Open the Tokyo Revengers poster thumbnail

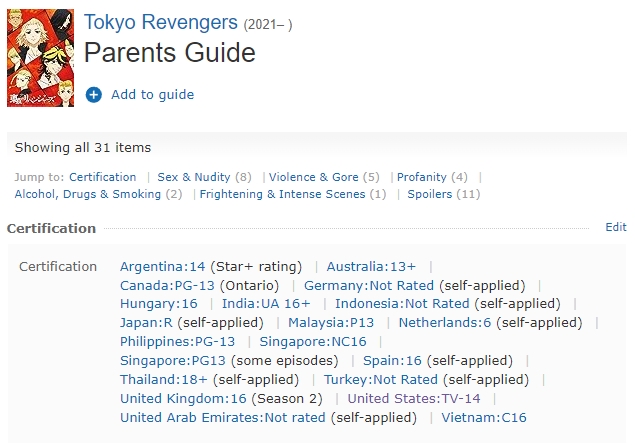[40, 58]
